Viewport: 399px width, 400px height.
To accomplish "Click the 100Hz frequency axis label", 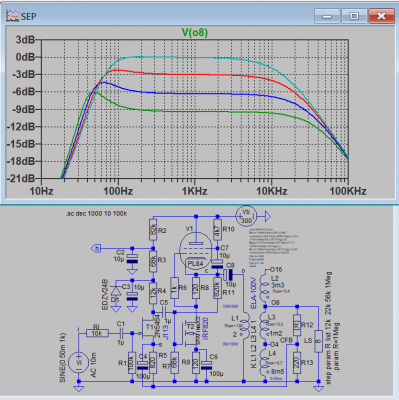I will [118, 191].
